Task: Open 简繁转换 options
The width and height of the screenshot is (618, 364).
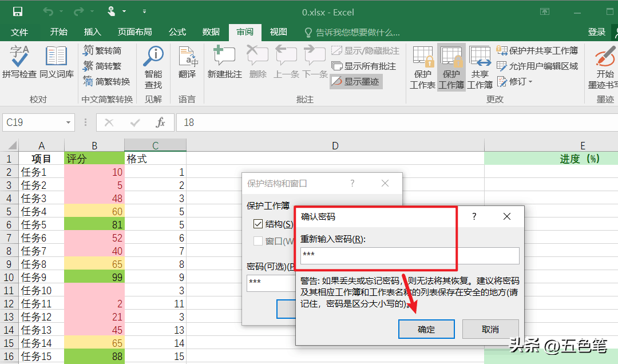Action: click(x=106, y=81)
